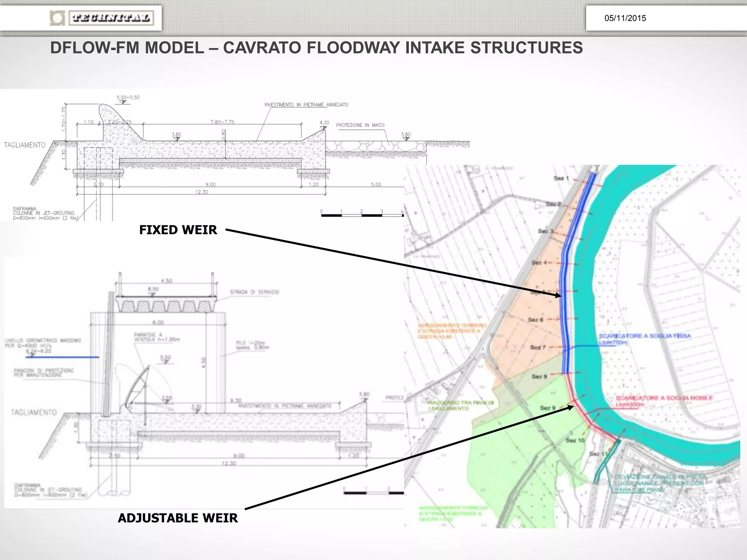Select the 'PILE i=20m' annotation
Image resolution: width=747 pixels, height=560 pixels.
click(252, 345)
